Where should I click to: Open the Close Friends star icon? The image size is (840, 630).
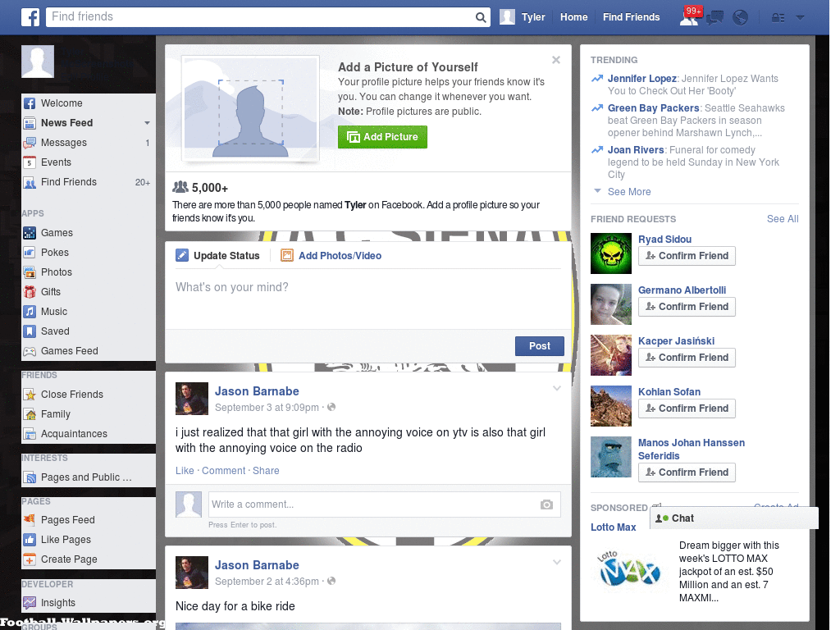[30, 395]
